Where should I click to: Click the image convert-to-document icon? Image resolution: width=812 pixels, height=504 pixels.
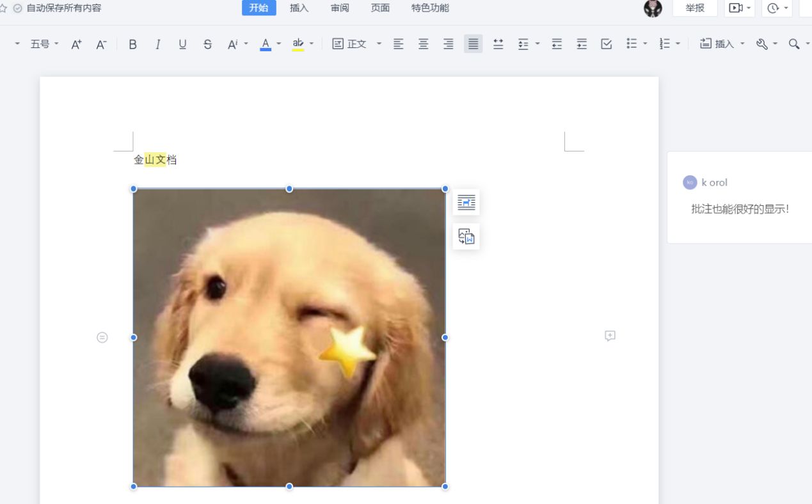click(x=466, y=237)
